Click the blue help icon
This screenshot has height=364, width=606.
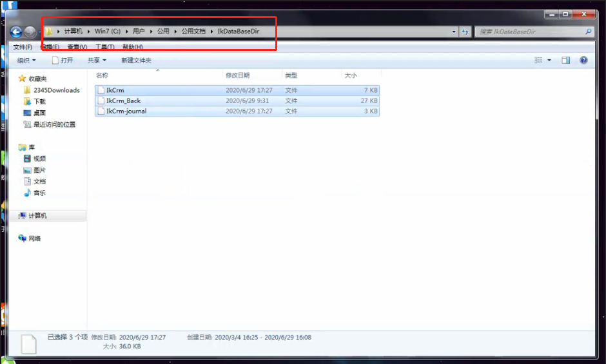(x=583, y=60)
